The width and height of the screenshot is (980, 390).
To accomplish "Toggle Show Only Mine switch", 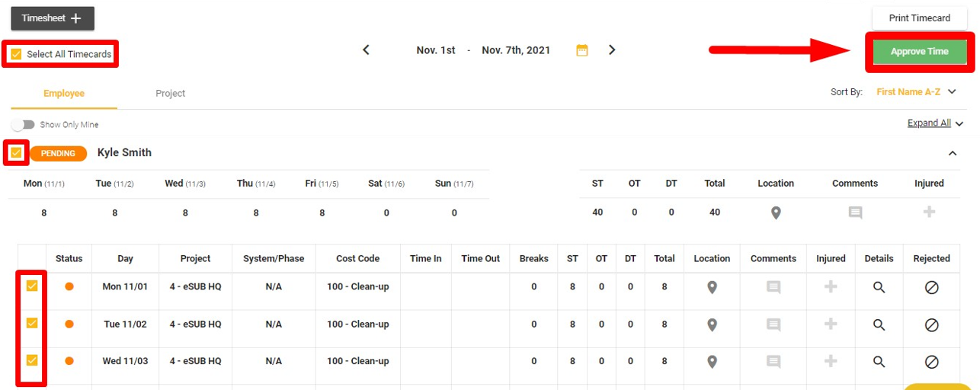I will point(23,124).
